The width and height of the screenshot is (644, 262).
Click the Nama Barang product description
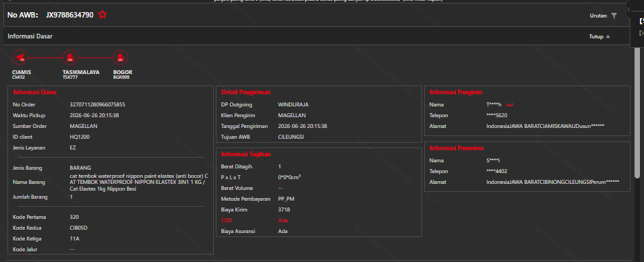click(139, 182)
